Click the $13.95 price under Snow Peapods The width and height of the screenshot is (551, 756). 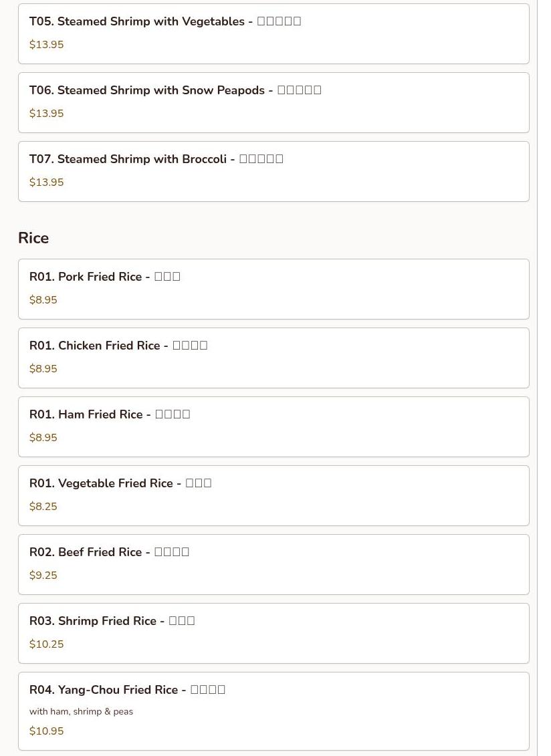[x=46, y=114]
